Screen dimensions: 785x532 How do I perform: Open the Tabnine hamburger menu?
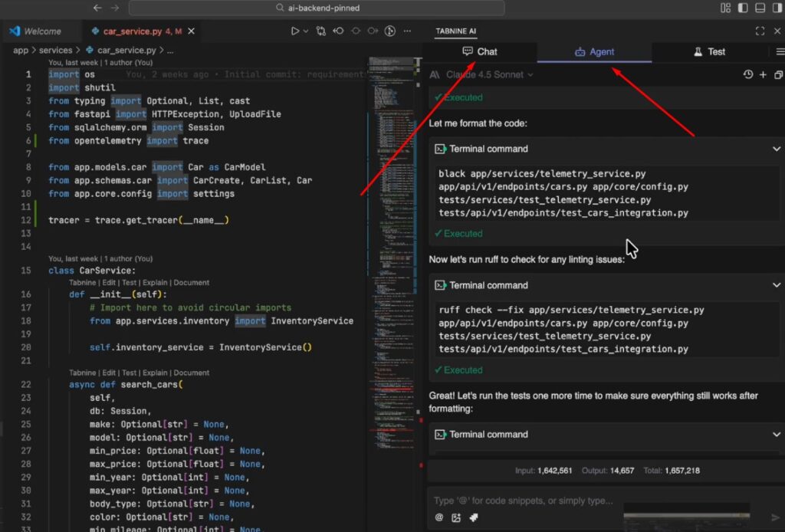click(780, 51)
